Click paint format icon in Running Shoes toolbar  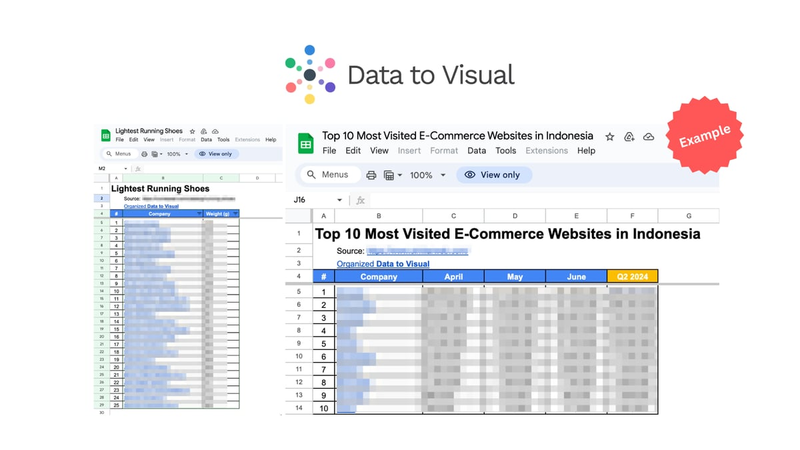click(x=154, y=154)
